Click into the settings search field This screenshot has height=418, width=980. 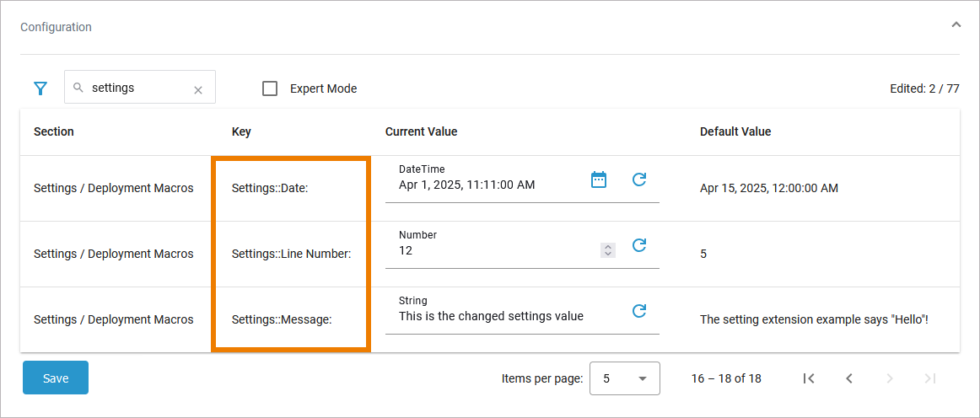coord(135,88)
